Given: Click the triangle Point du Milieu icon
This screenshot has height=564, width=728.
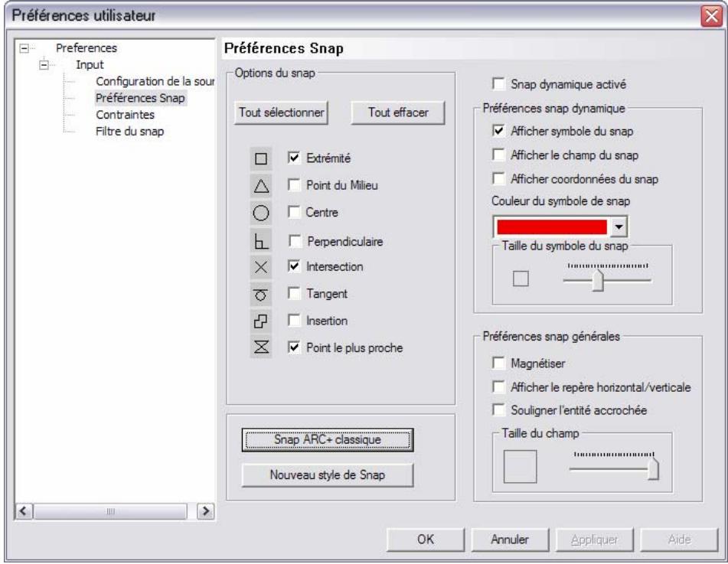Looking at the screenshot, I should [260, 184].
